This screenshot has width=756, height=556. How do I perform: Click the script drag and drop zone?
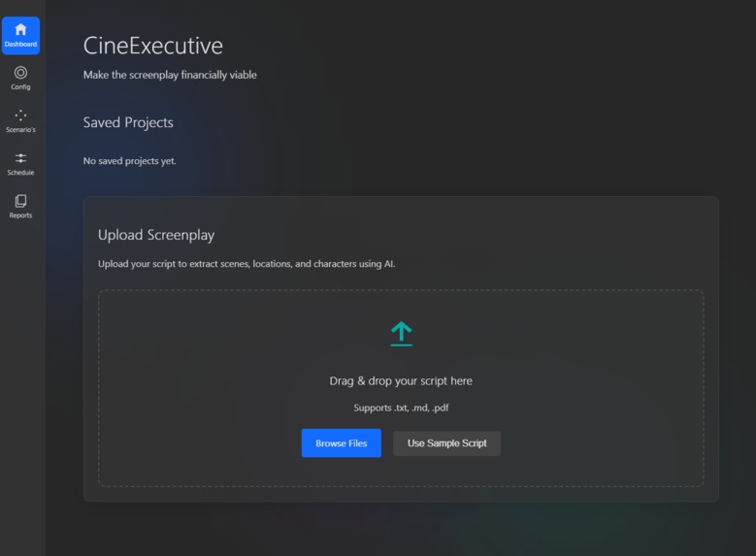pyautogui.click(x=401, y=388)
